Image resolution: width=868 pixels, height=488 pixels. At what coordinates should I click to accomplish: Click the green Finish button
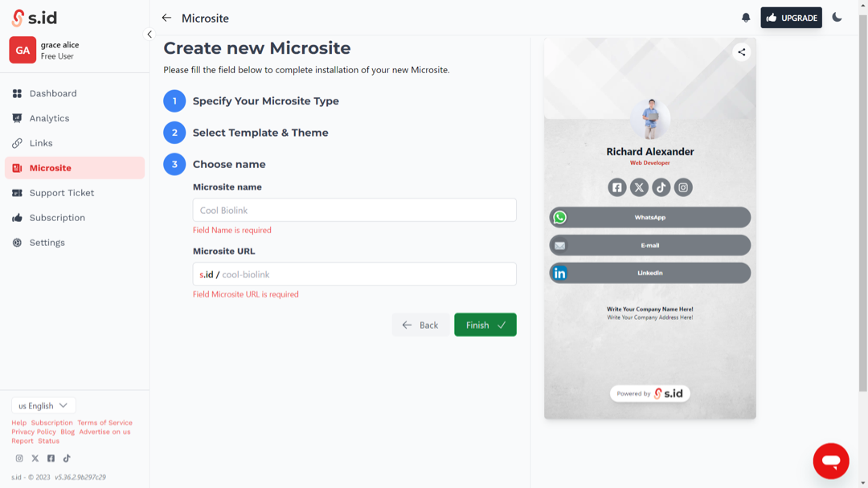(485, 325)
